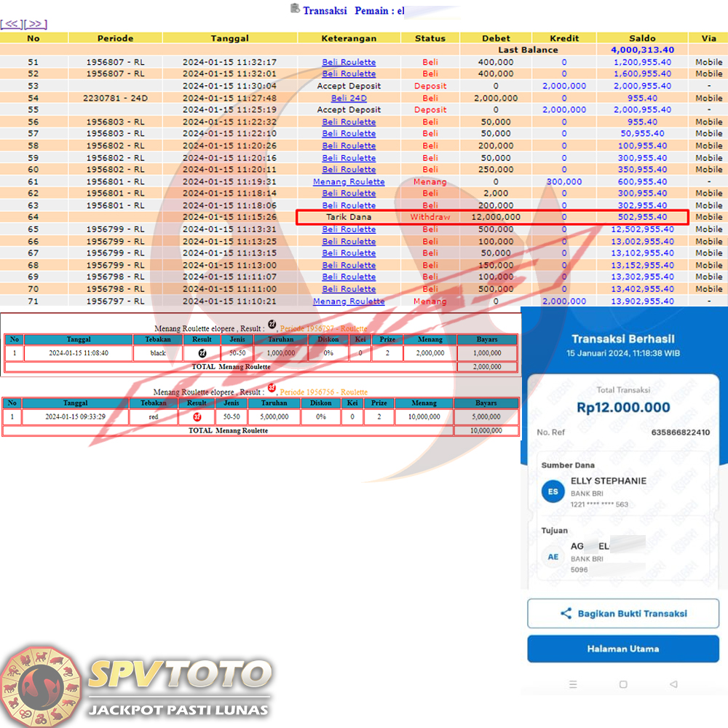The image size is (728, 728).
Task: Go to next page with >> link
Action: point(36,24)
